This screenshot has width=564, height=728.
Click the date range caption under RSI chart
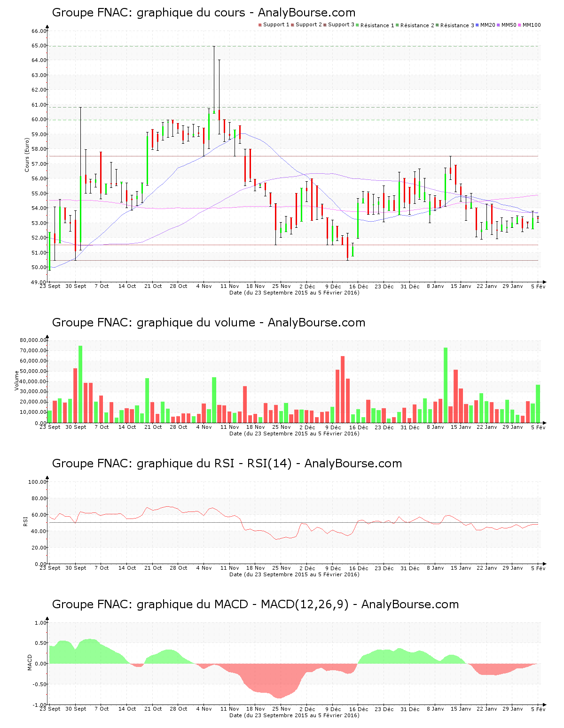point(294,574)
